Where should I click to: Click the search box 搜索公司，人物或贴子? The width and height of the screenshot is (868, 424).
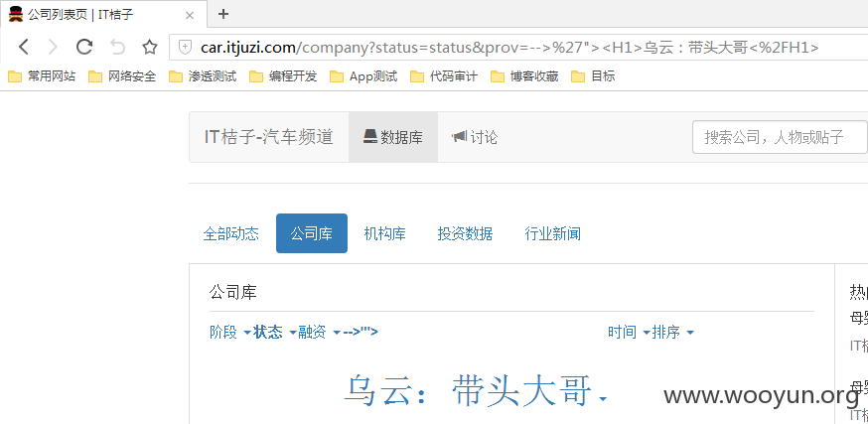pos(780,137)
